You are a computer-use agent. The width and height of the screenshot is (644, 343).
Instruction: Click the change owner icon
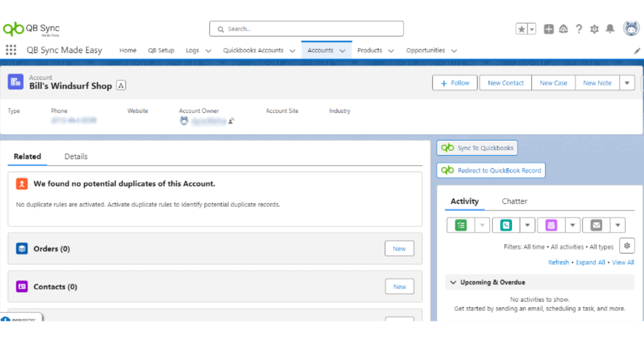231,121
